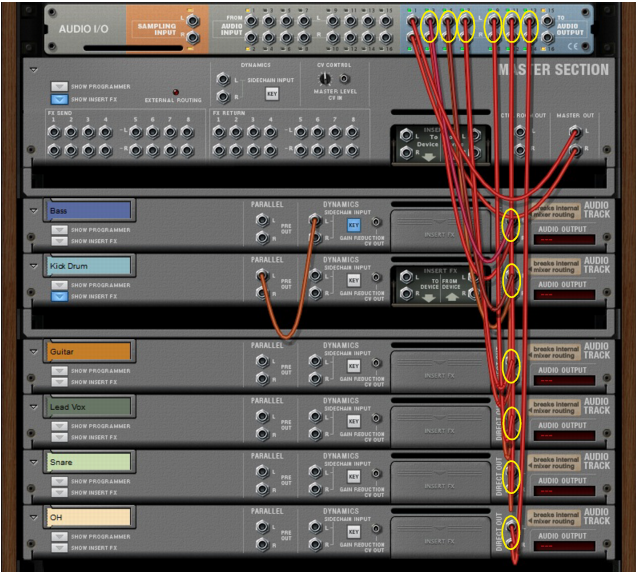Image resolution: width=636 pixels, height=572 pixels.
Task: Select the Snare track name label
Action: point(90,463)
